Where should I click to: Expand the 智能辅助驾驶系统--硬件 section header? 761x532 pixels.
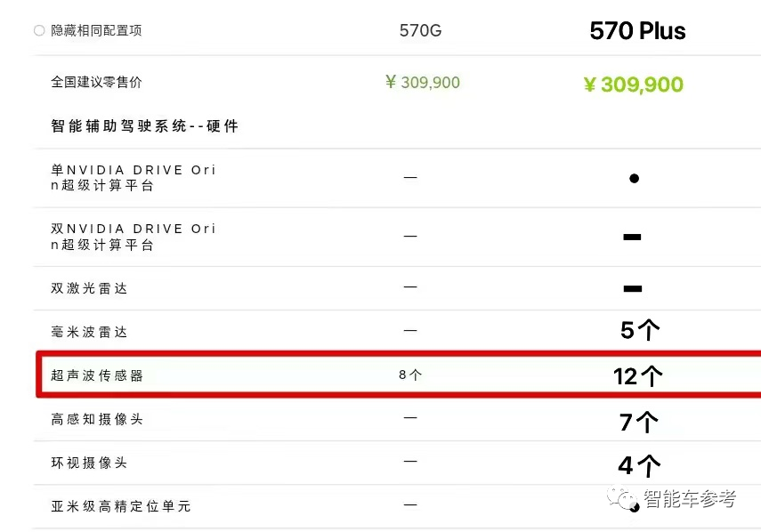(145, 126)
